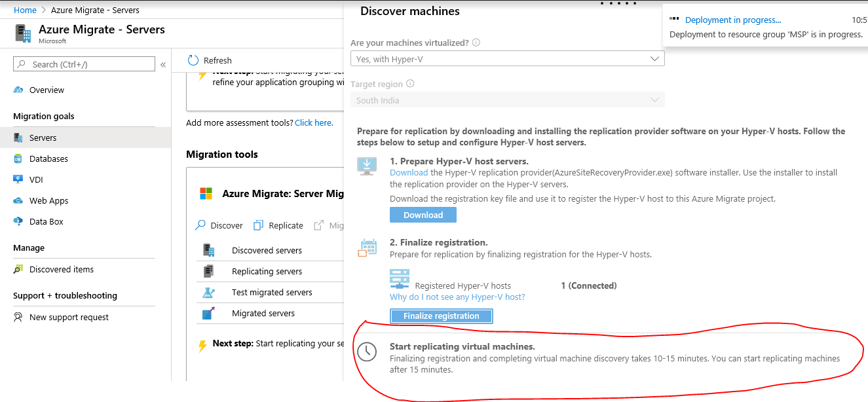Click the 'Replicating servers' row text

267,271
